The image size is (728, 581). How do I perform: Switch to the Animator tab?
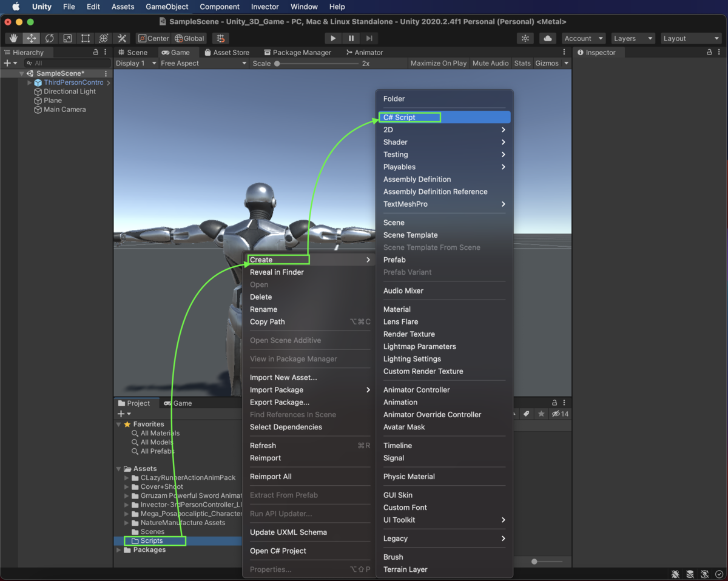(365, 53)
